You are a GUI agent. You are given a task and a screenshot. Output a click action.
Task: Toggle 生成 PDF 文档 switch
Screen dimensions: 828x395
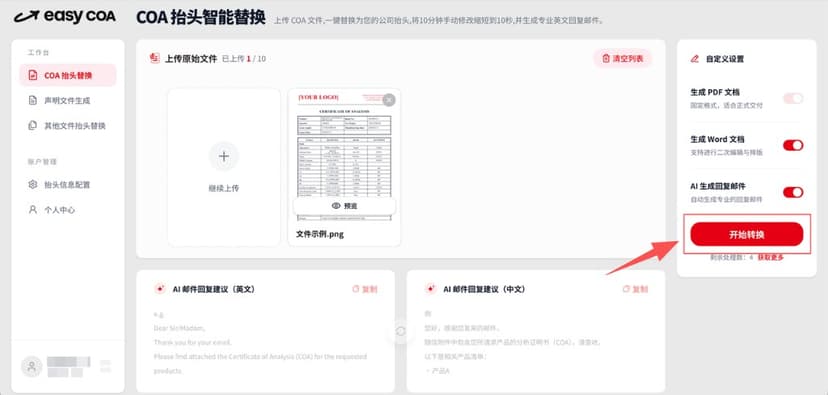coord(793,98)
